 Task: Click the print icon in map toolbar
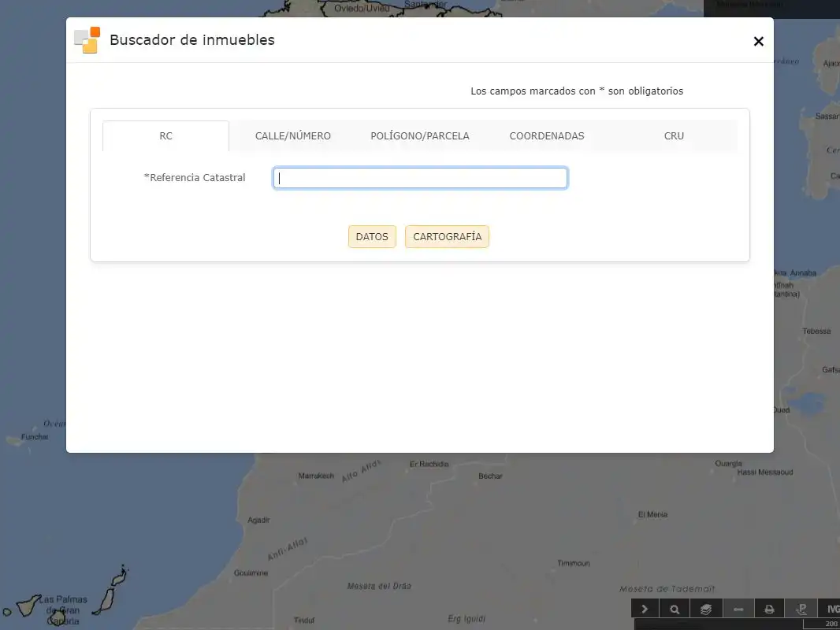[x=769, y=609]
